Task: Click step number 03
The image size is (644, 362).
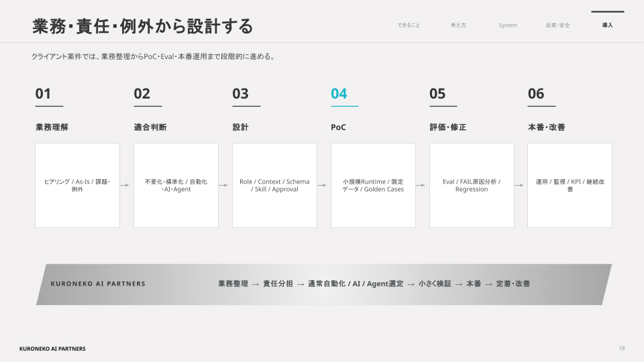Action: (x=241, y=94)
